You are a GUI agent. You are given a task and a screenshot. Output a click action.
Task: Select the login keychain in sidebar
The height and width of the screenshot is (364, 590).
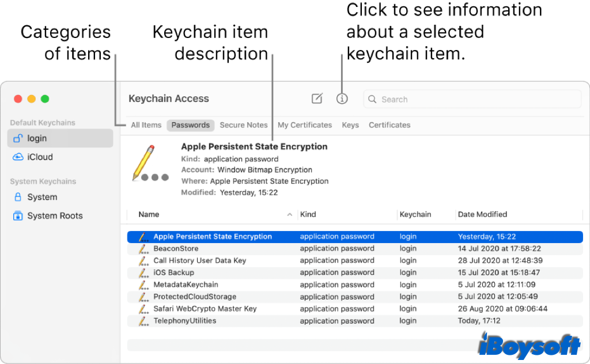pos(60,138)
